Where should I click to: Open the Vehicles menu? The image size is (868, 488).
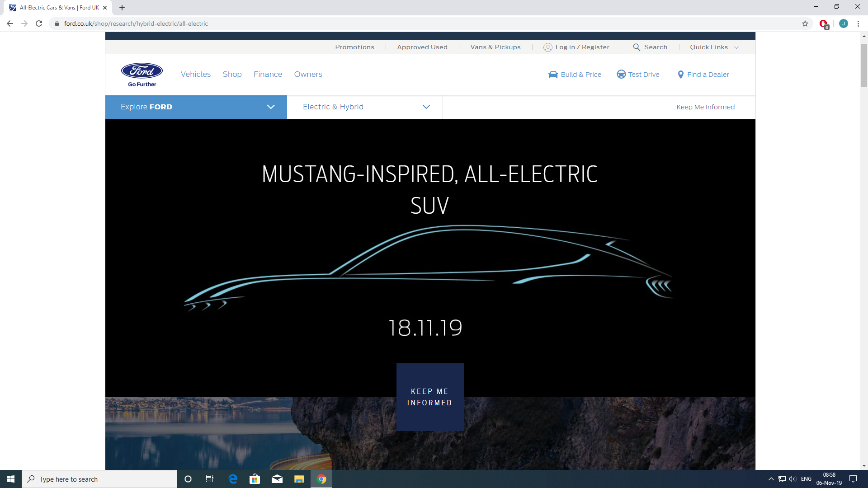(x=196, y=74)
